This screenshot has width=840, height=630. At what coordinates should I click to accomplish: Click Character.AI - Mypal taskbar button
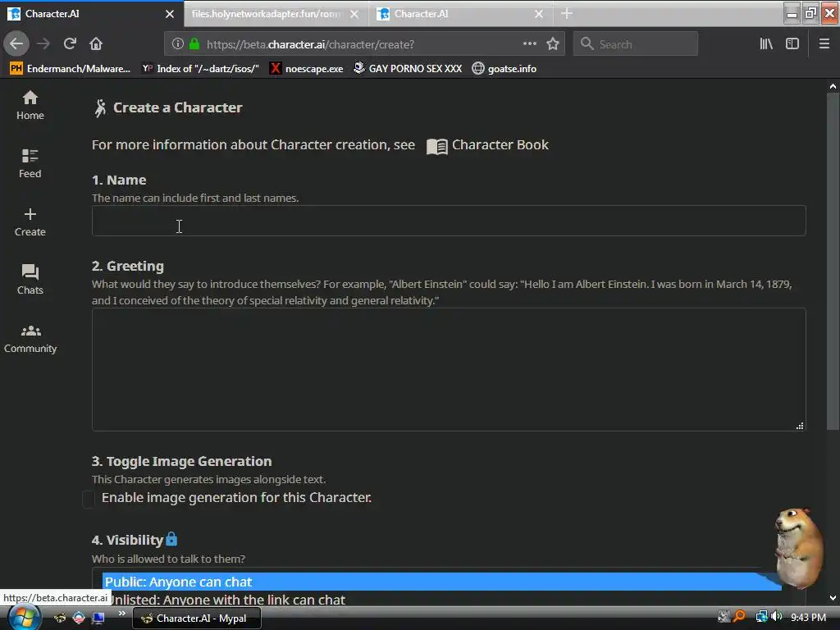point(197,619)
